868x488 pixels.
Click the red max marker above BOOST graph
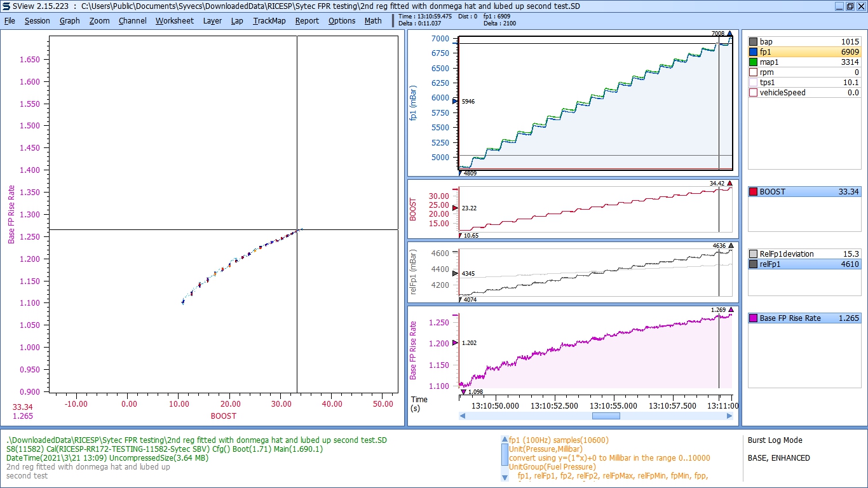tap(730, 183)
